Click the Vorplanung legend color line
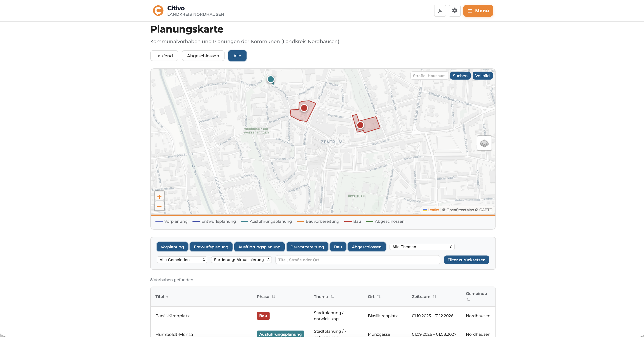The width and height of the screenshot is (644, 337). 159,221
